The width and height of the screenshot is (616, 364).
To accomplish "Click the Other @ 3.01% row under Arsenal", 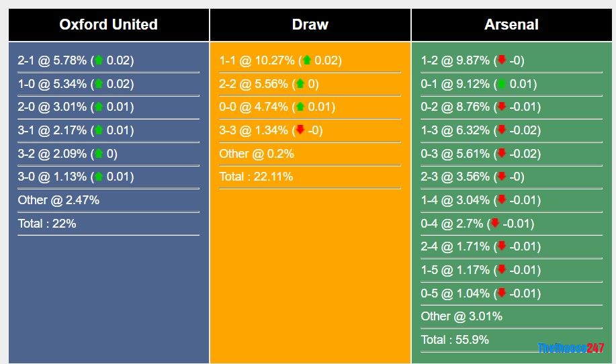I will click(x=461, y=316).
